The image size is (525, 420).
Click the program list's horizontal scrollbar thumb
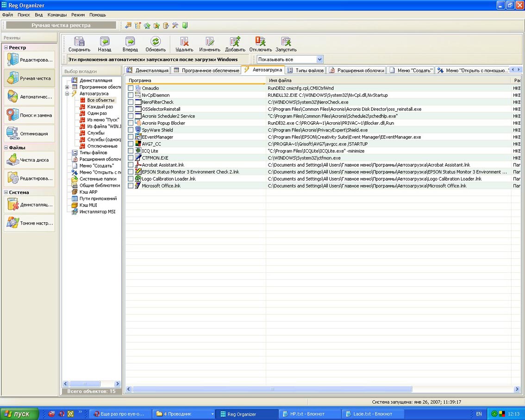272,389
